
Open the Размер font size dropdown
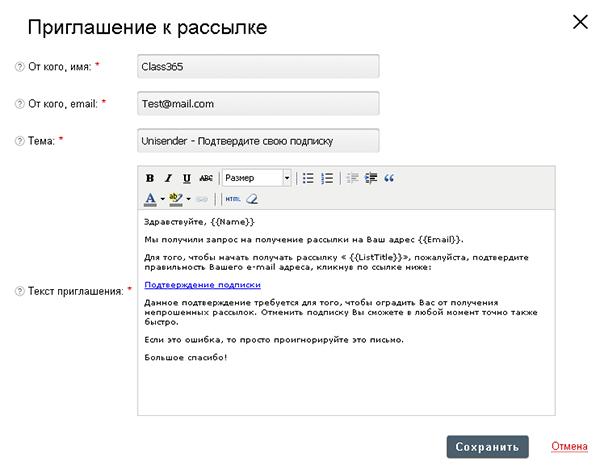tap(257, 178)
